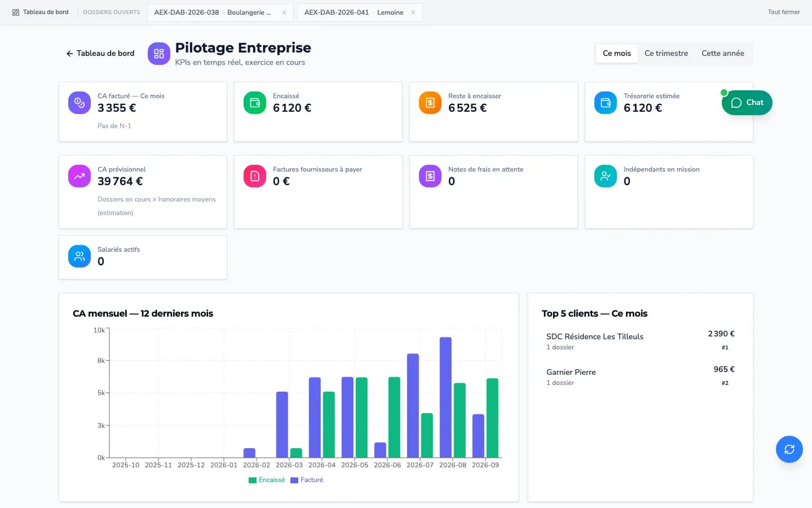Screen dimensions: 812x508
Task: Click the Indépendants en mission person icon
Action: pos(606,176)
